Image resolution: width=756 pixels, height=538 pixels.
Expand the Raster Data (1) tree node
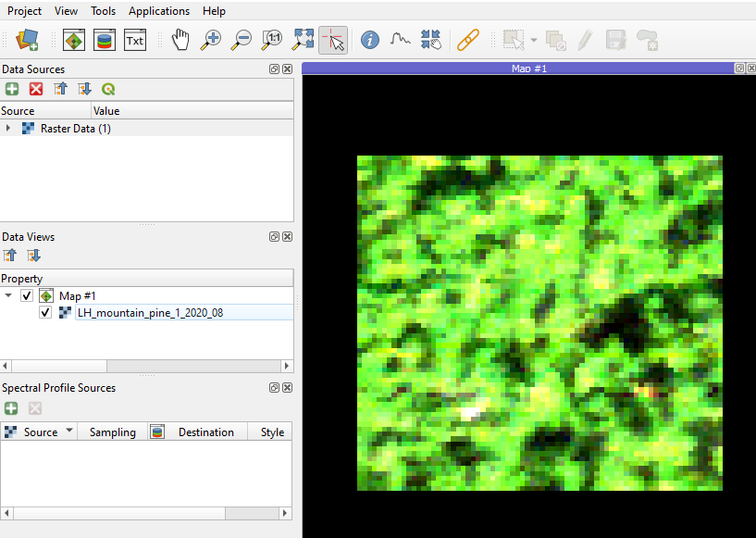coord(9,129)
